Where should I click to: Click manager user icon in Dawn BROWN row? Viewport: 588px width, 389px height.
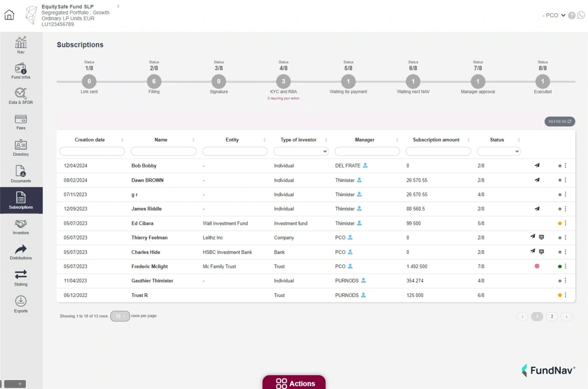(359, 180)
